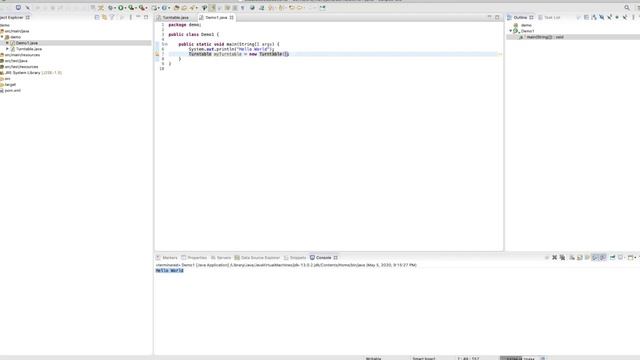Viewport: 640px width, 360px height.
Task: Select the src/main/resources folder
Action: (22, 55)
